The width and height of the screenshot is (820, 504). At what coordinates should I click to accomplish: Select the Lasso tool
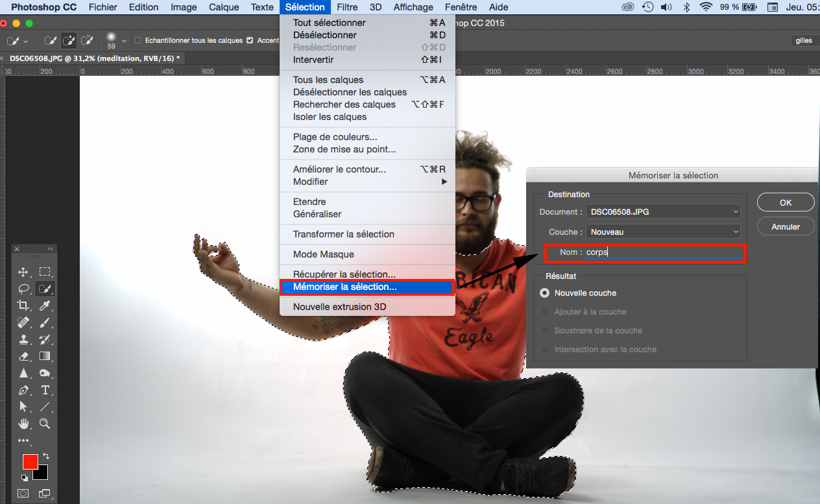click(x=23, y=289)
